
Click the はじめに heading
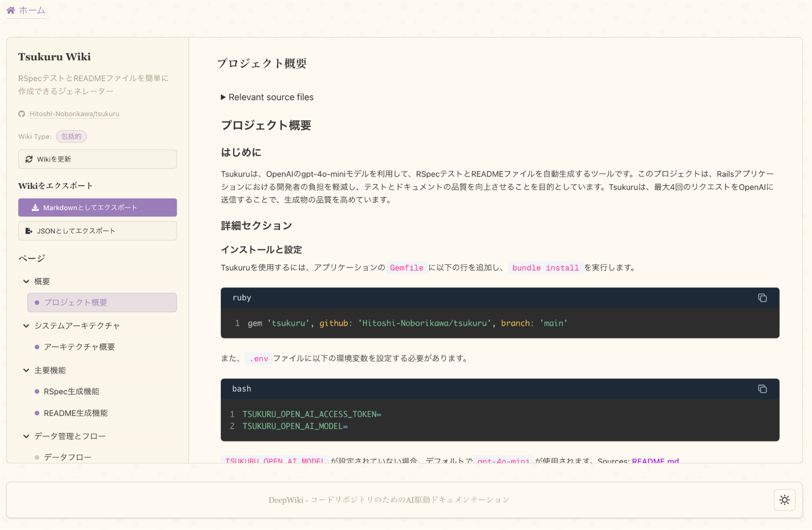[241, 152]
